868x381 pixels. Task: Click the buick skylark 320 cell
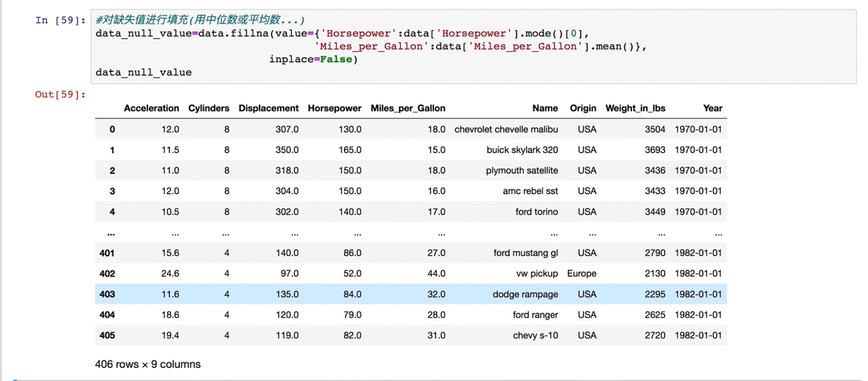pos(522,150)
